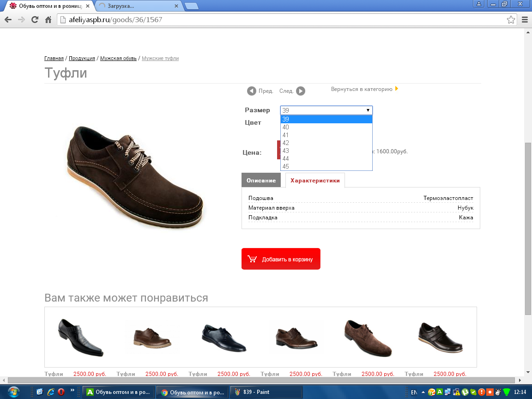
Task: Click the Chrome user profile icon
Action: 479,4
